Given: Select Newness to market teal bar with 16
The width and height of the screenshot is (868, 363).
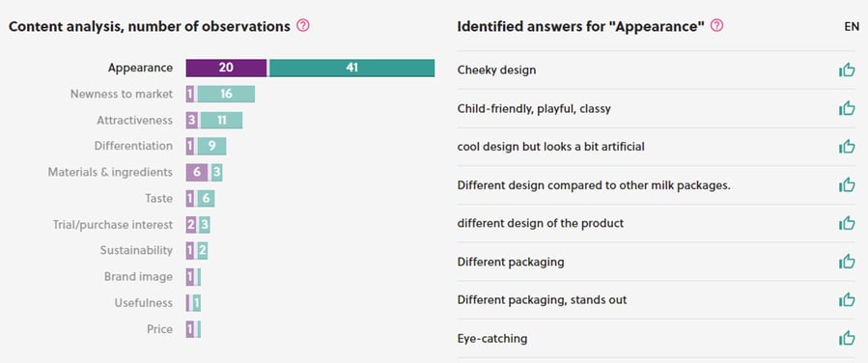Looking at the screenshot, I should [x=226, y=94].
